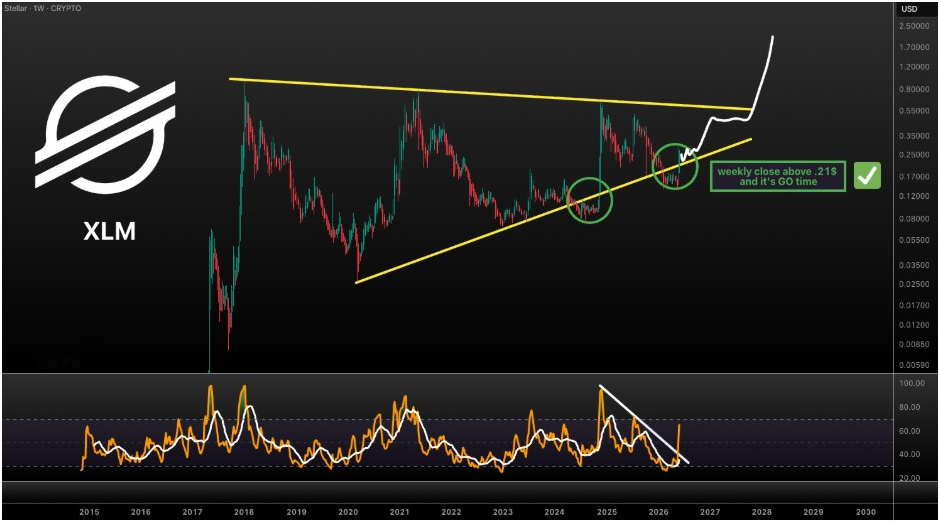Click the 100.00 oscillator scale label
The width and height of the screenshot is (939, 525).
913,383
